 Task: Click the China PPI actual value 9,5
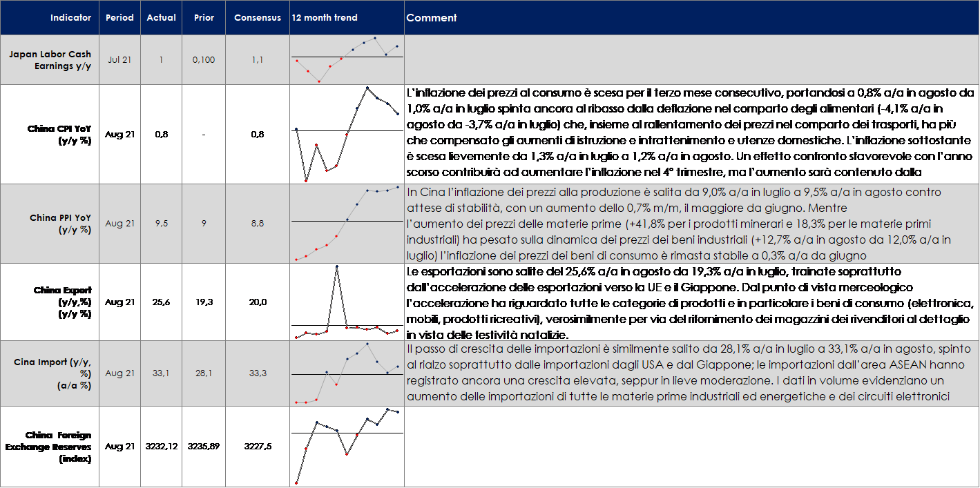[161, 224]
